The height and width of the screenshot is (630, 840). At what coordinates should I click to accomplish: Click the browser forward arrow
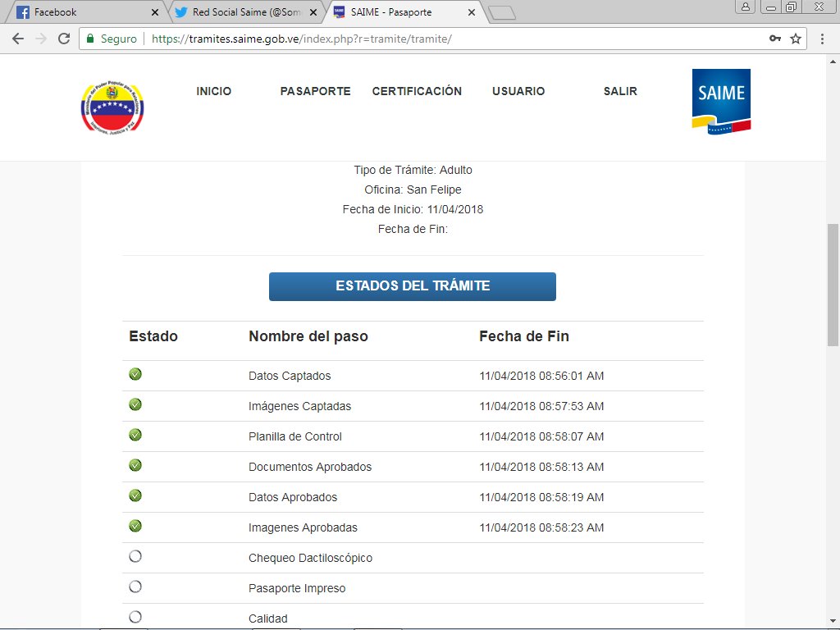tap(41, 39)
